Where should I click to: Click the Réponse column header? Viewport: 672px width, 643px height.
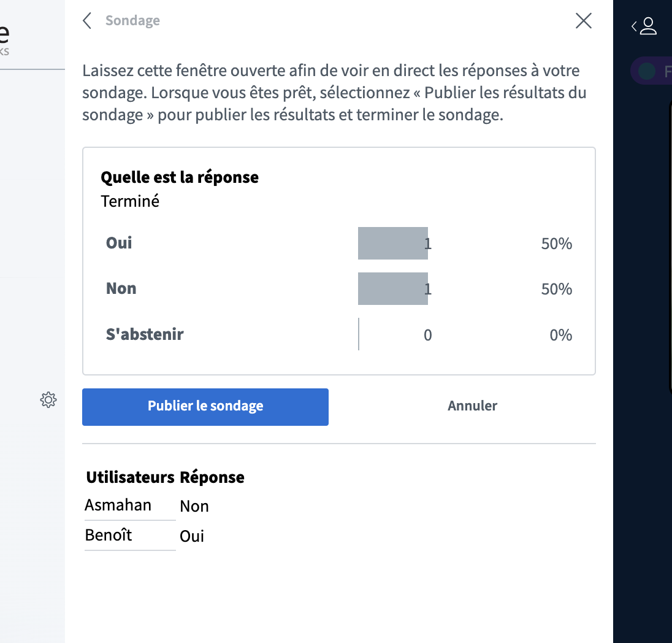tap(212, 477)
